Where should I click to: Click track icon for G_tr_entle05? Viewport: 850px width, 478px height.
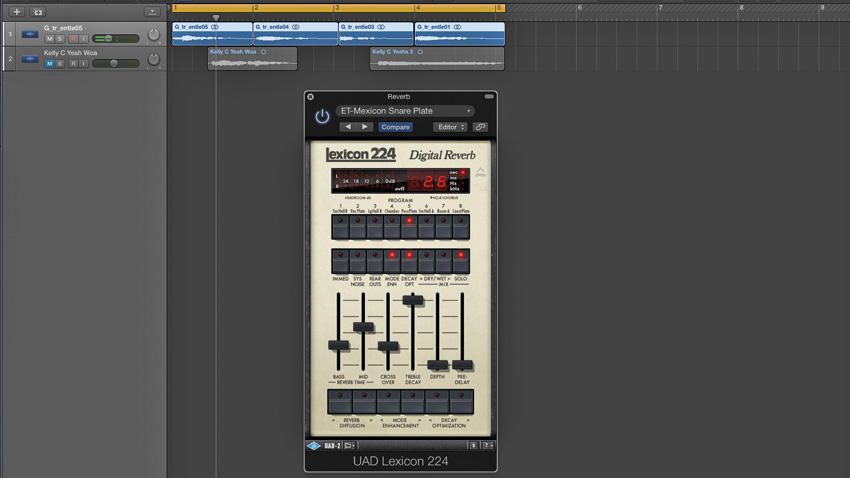(x=30, y=34)
